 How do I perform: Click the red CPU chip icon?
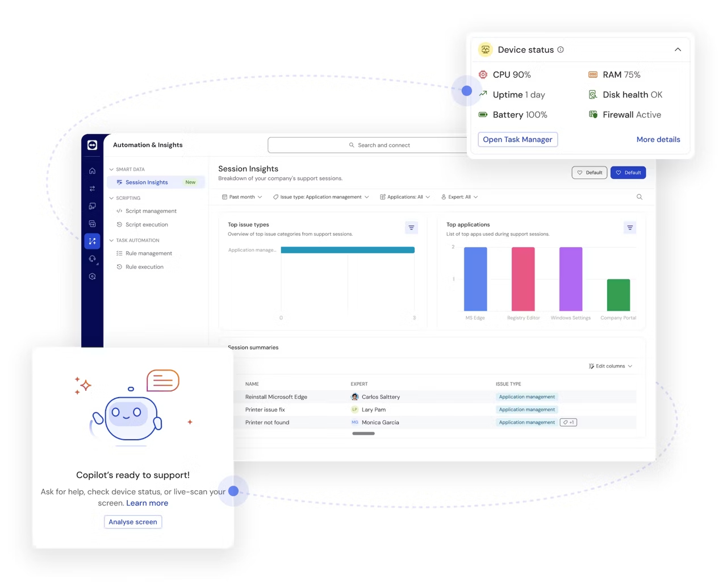[x=483, y=74]
